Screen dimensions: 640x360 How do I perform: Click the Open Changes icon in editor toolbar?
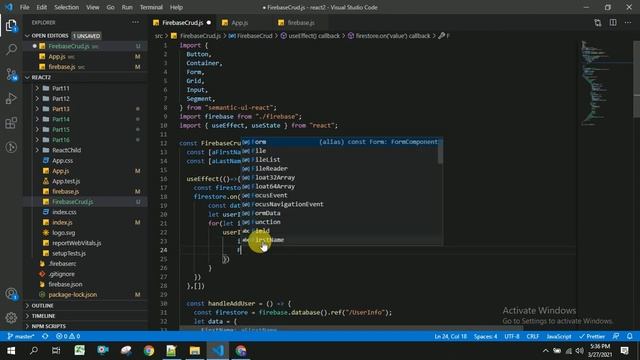(598, 23)
